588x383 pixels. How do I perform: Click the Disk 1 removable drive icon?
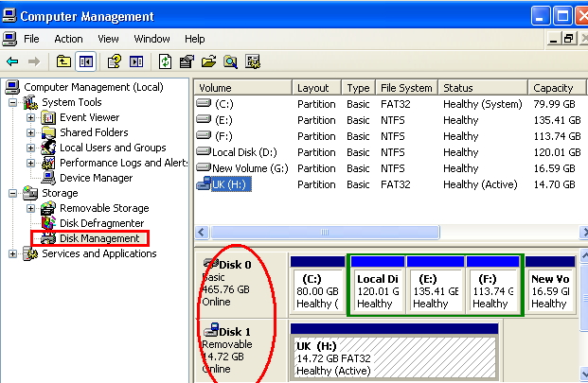pyautogui.click(x=211, y=330)
